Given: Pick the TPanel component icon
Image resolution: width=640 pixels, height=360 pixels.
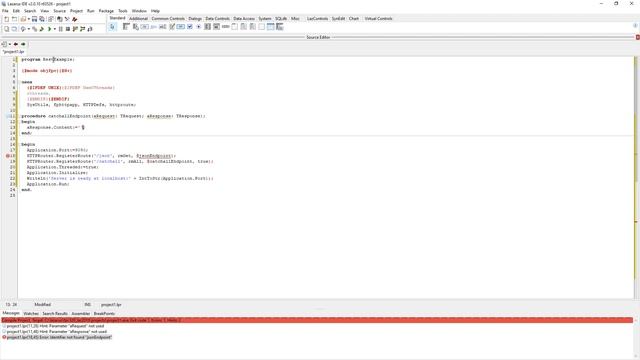Looking at the screenshot, I should click(262, 27).
